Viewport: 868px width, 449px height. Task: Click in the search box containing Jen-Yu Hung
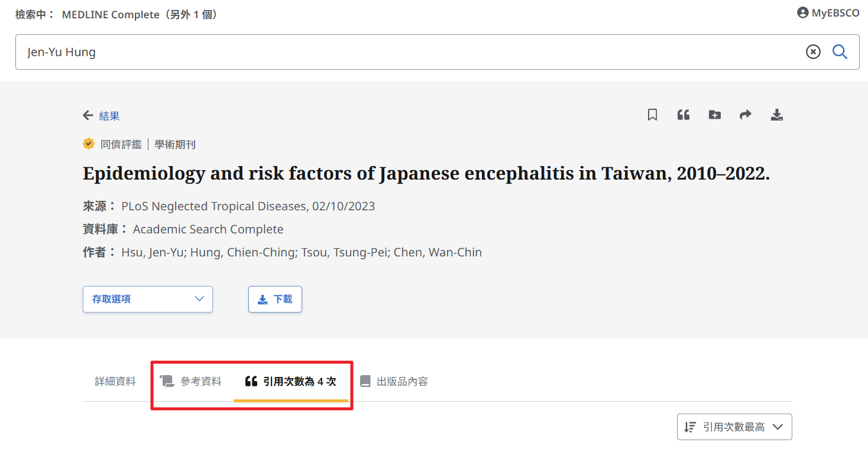click(x=408, y=52)
